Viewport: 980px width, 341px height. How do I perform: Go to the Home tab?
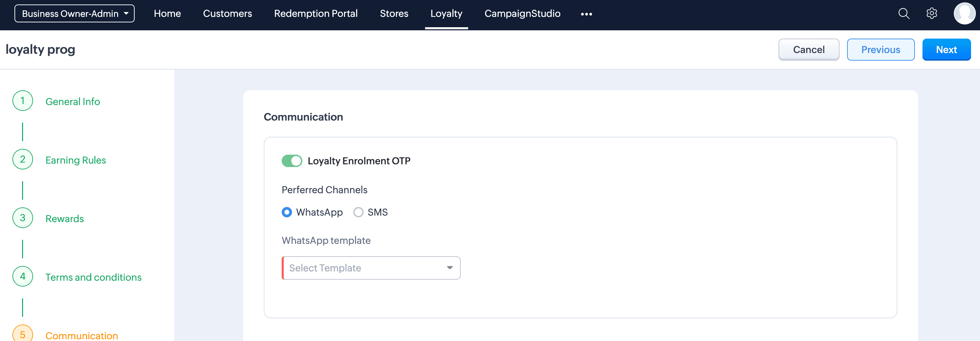[167, 14]
